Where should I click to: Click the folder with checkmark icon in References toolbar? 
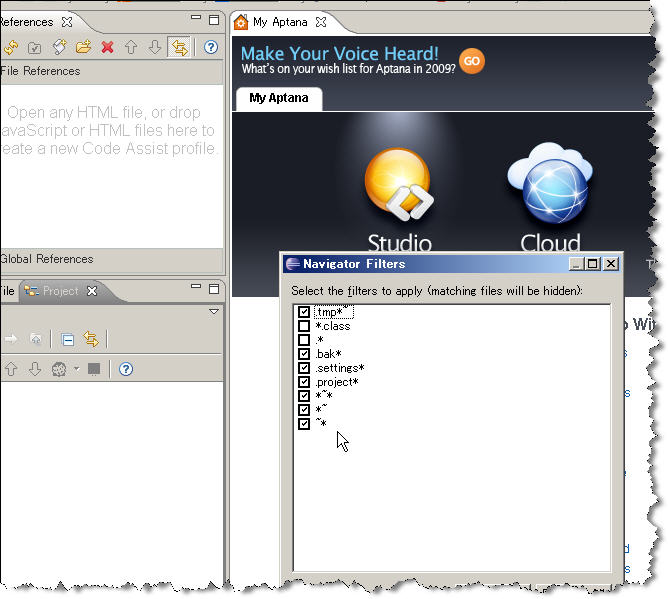click(x=35, y=48)
